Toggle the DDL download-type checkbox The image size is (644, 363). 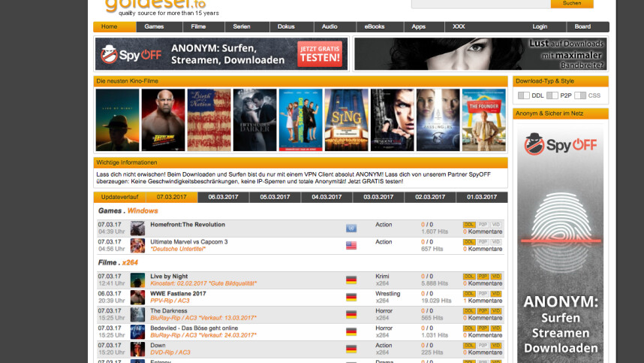pos(524,95)
